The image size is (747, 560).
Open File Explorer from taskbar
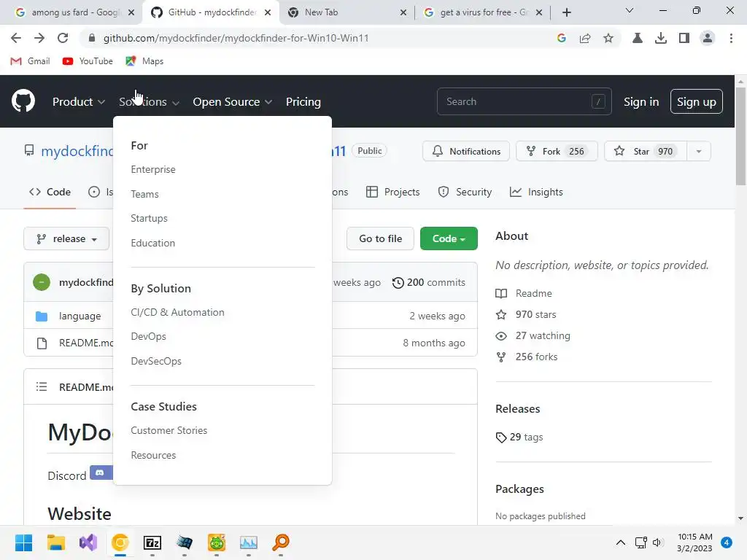[55, 542]
